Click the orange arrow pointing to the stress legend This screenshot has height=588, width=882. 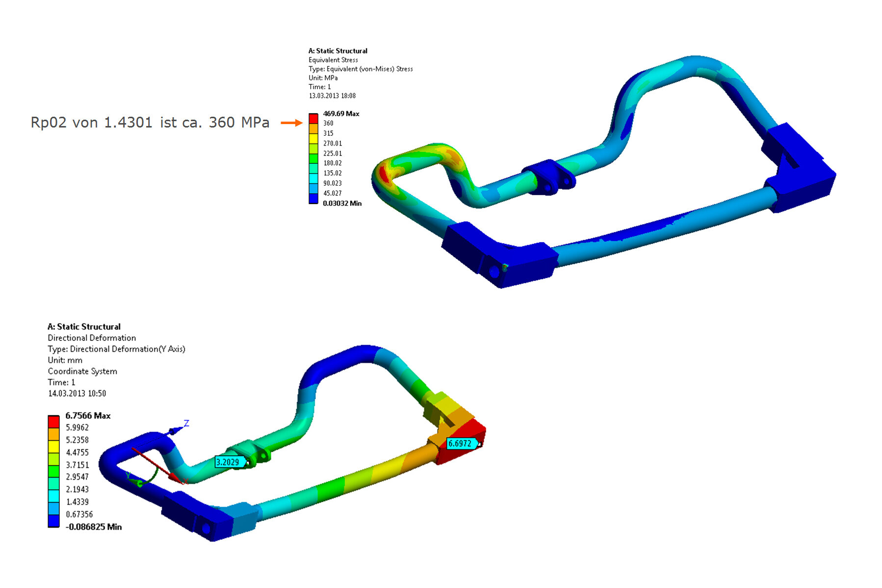(291, 123)
